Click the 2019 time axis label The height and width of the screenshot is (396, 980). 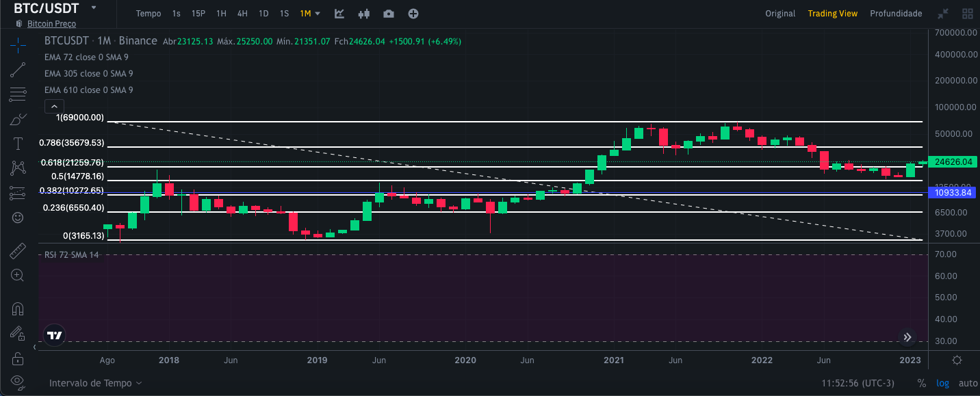(x=317, y=360)
